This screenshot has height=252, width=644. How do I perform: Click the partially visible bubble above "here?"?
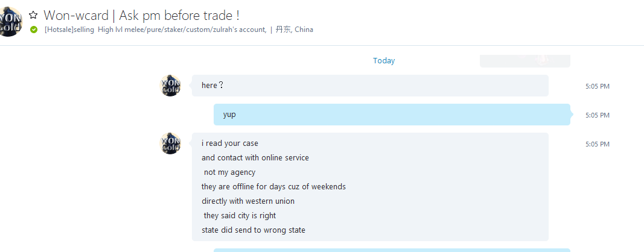click(x=525, y=61)
